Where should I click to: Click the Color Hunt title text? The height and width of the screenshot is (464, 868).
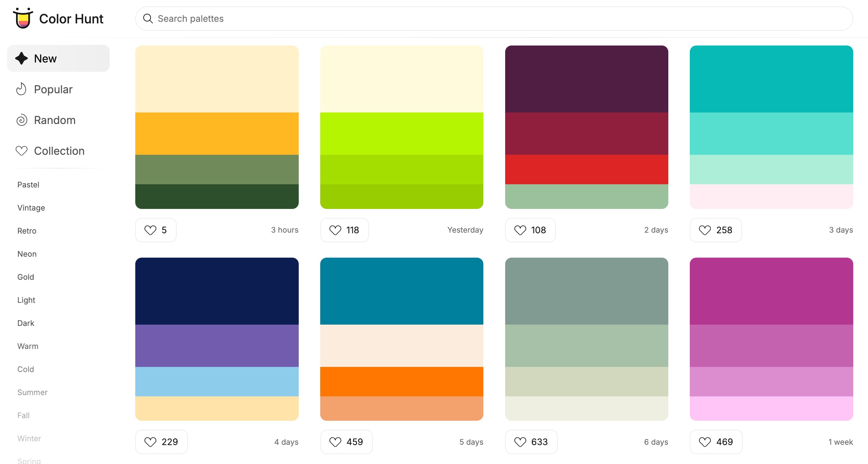pyautogui.click(x=71, y=19)
